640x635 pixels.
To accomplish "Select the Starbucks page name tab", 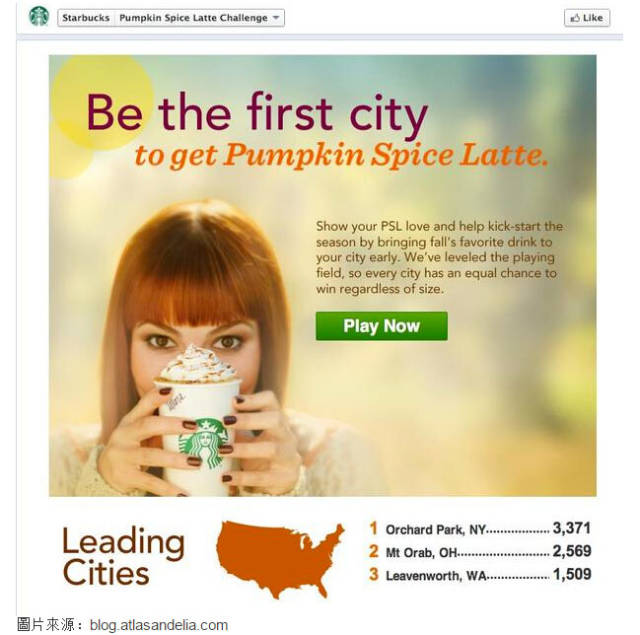I will 86,18.
